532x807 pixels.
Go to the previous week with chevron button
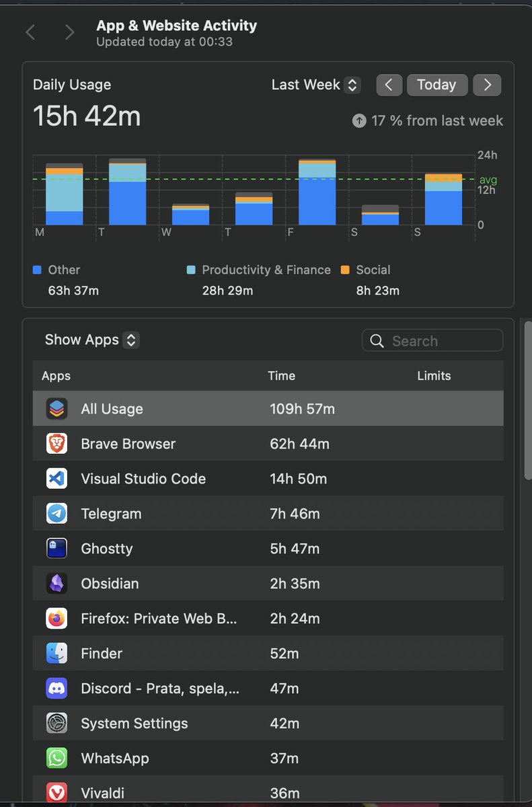(389, 85)
